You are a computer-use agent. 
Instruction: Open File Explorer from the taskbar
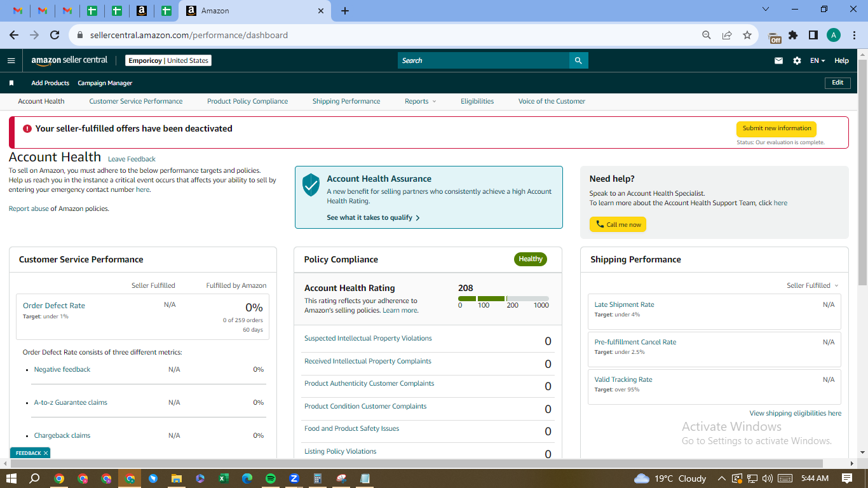177,478
